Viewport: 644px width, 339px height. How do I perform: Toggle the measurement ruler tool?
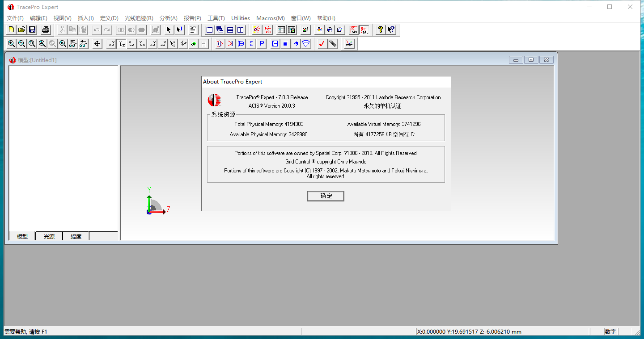pos(332,43)
